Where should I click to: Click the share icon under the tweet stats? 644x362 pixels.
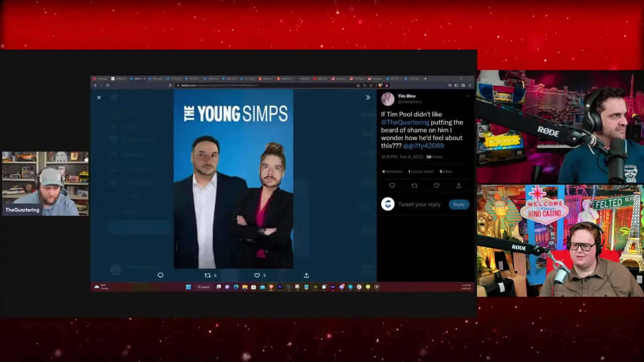point(458,186)
